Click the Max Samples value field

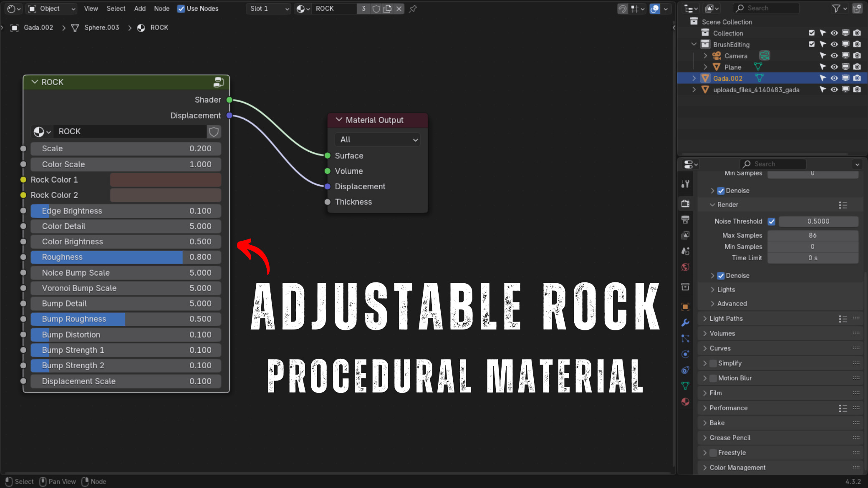812,235
